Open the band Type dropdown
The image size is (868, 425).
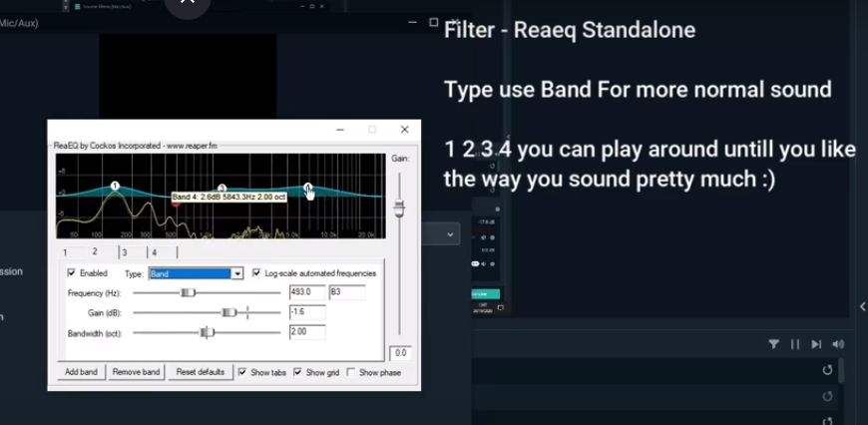pyautogui.click(x=236, y=273)
